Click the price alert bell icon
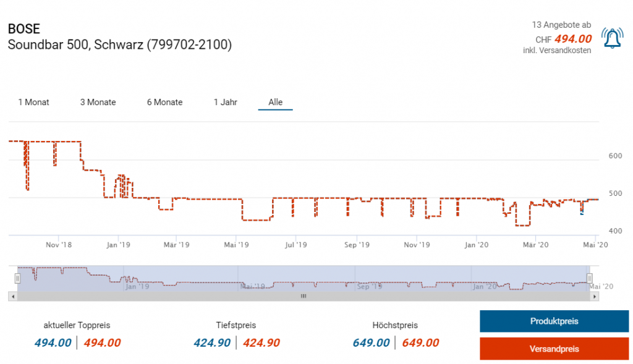Screen dimensions: 633x364 612,39
